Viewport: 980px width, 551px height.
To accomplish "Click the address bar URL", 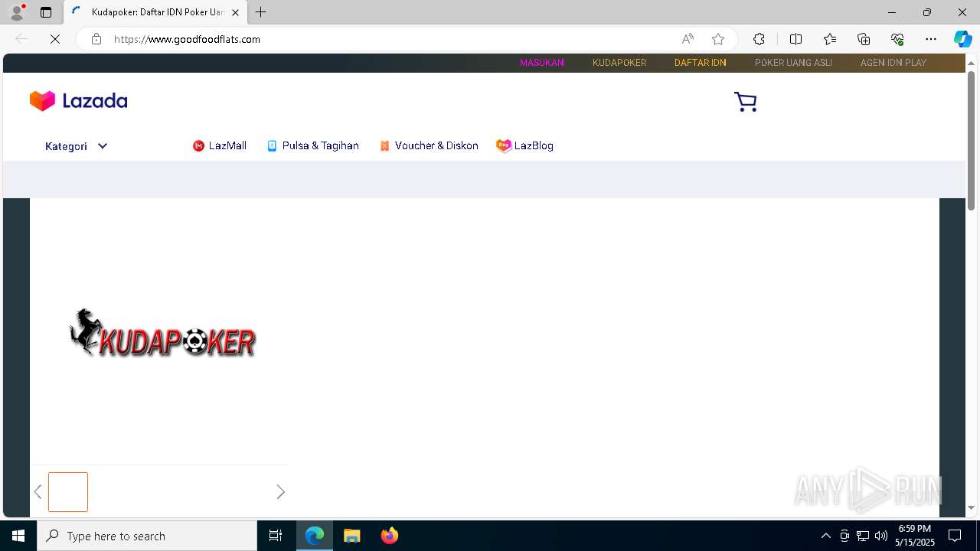I will coord(187,39).
